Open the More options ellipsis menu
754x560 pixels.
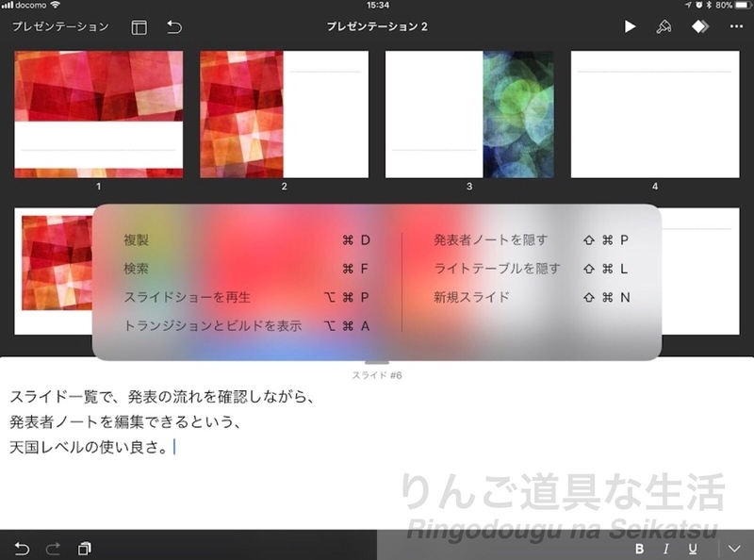click(x=735, y=26)
